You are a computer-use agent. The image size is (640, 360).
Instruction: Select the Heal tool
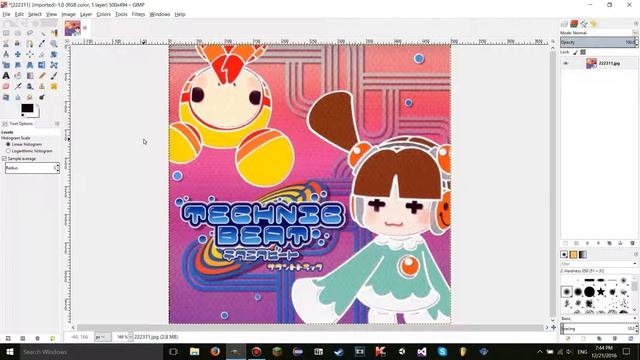pos(54,87)
